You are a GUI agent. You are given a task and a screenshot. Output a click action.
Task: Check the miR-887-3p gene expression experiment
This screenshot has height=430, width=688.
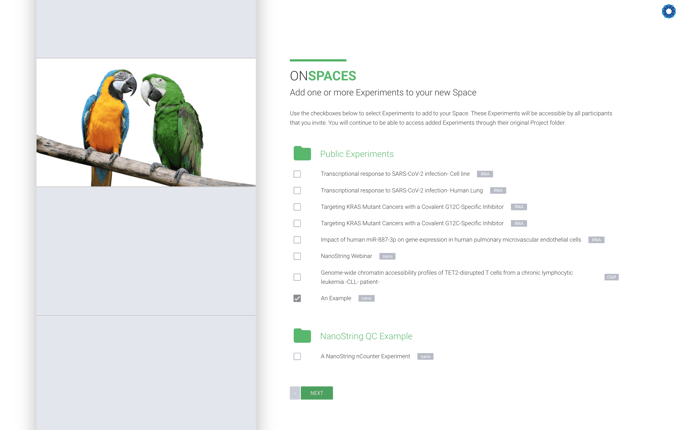297,240
